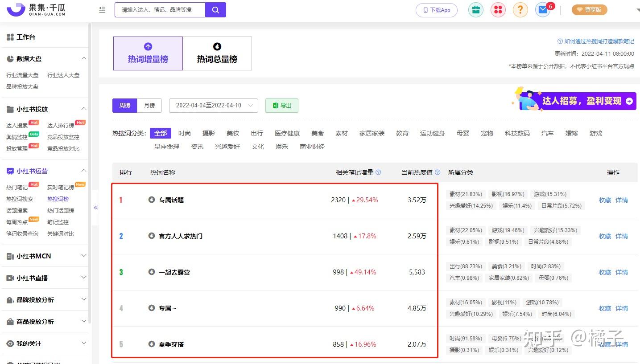This screenshot has height=364, width=640.
Task: Expand the 数据大盘 section chevron
Action: 83,59
